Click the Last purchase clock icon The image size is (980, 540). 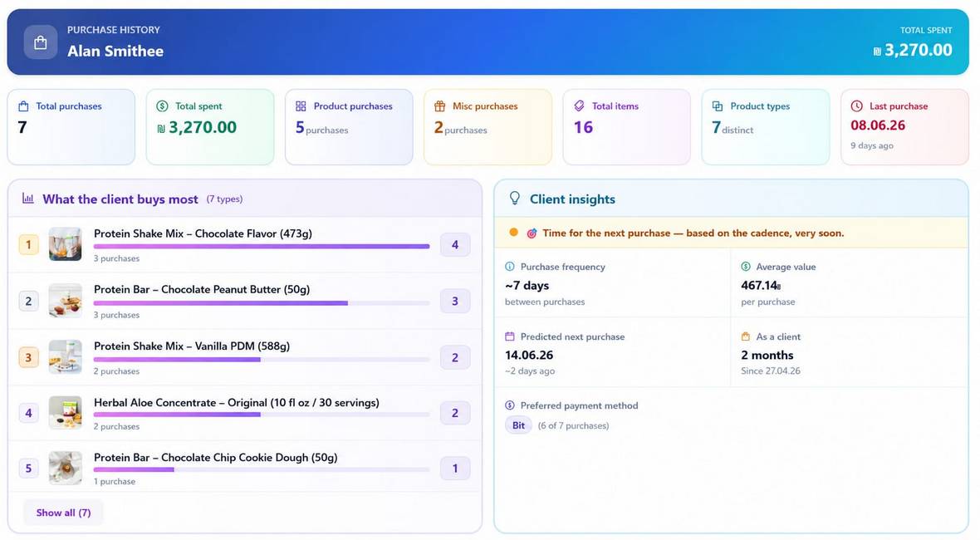857,106
